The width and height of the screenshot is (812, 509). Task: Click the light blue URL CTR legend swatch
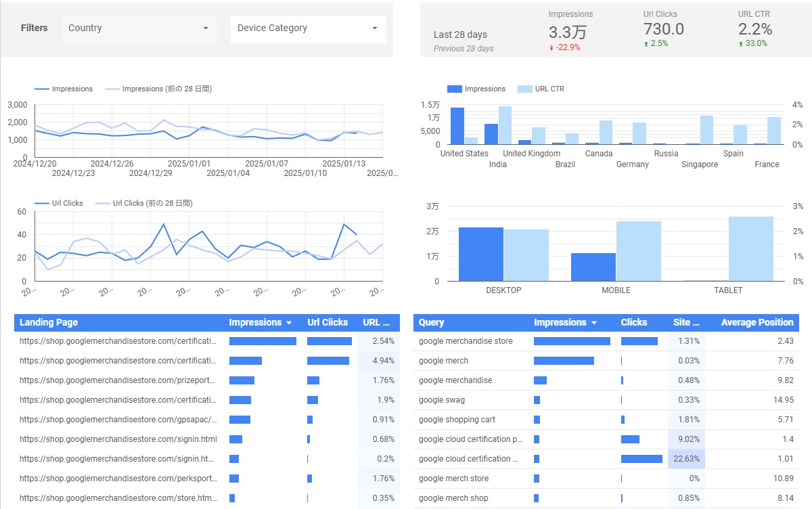[x=525, y=89]
